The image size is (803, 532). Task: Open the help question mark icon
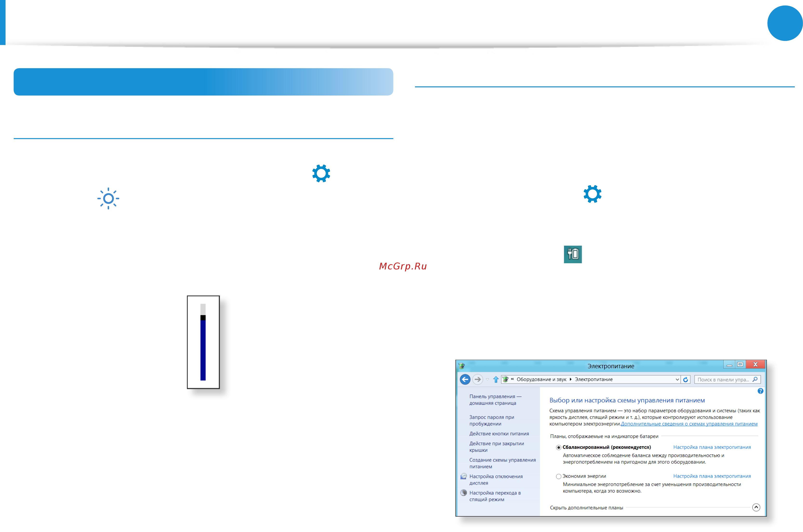(x=760, y=391)
